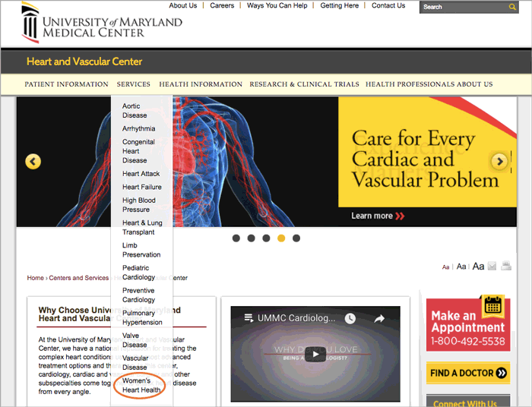
Task: Click University of Maryland Medical Center logo
Action: tap(102, 23)
